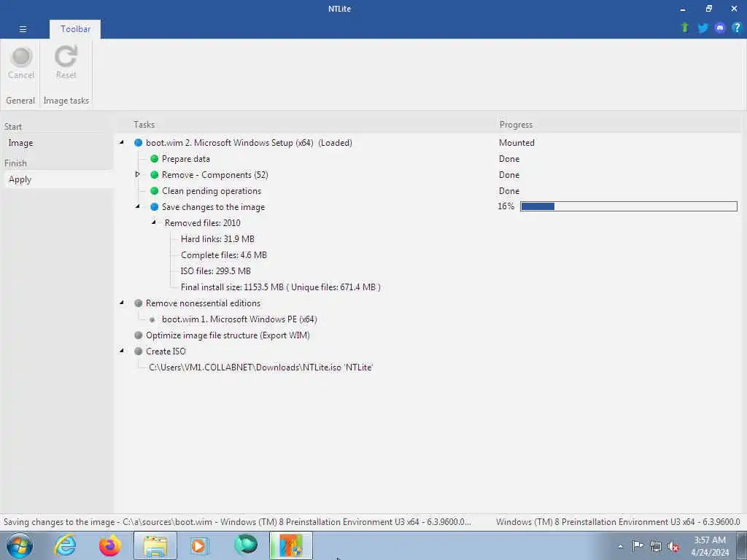This screenshot has height=560, width=747.
Task: Click the blue dot beside Save changes
Action: (155, 207)
